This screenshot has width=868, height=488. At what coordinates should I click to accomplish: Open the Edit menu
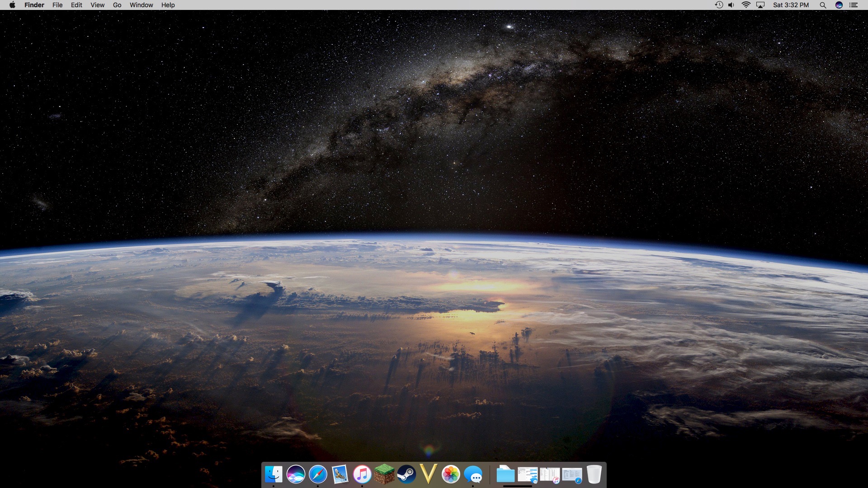(76, 5)
